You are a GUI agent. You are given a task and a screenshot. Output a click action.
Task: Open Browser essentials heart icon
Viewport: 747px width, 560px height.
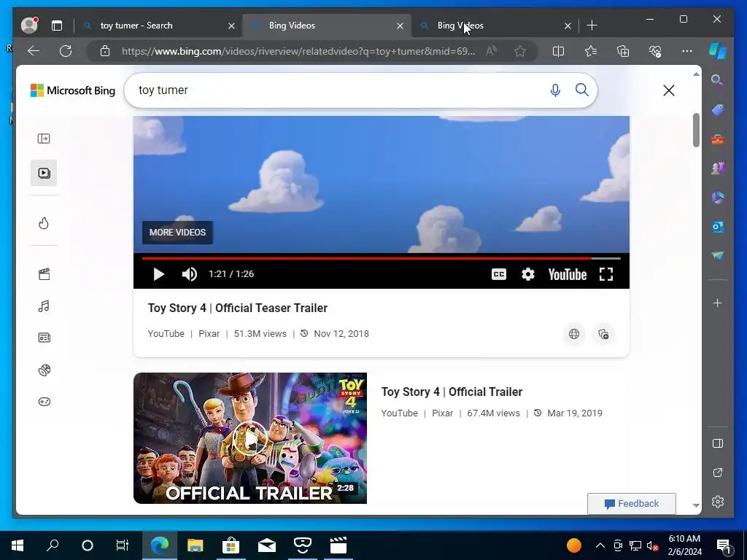pyautogui.click(x=655, y=51)
